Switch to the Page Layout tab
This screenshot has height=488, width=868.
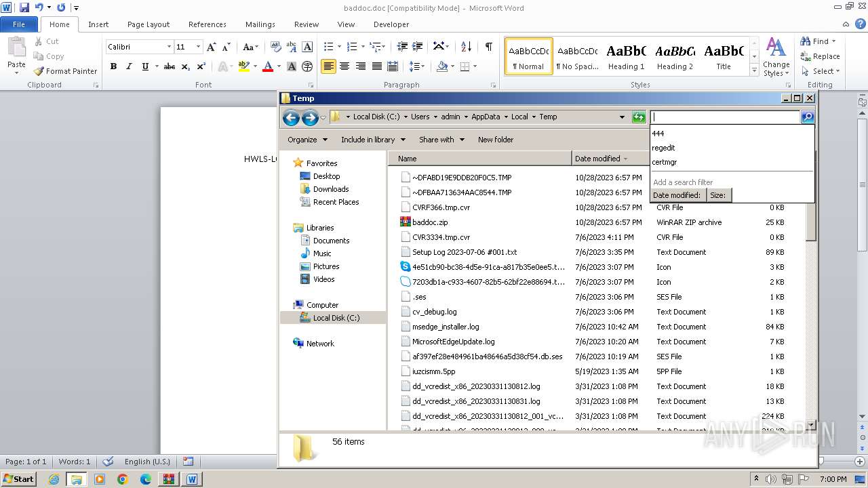coord(149,24)
